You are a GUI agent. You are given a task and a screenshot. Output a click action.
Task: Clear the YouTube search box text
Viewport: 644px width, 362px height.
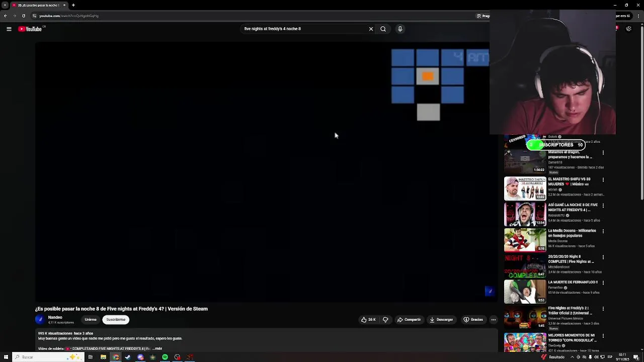(x=371, y=29)
